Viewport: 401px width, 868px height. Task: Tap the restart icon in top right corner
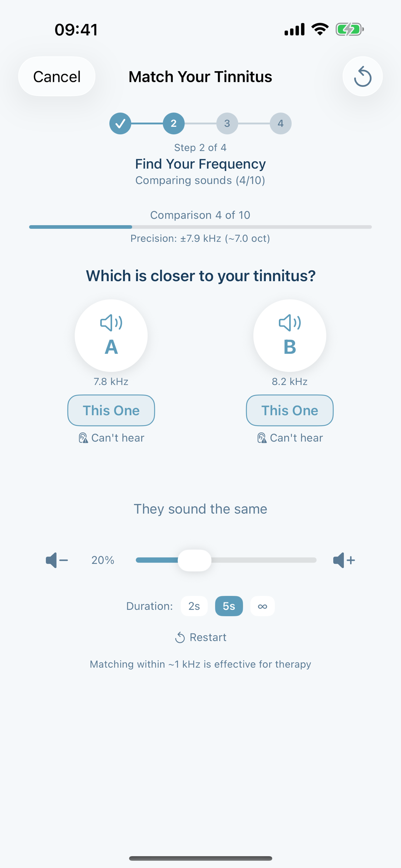tap(362, 77)
